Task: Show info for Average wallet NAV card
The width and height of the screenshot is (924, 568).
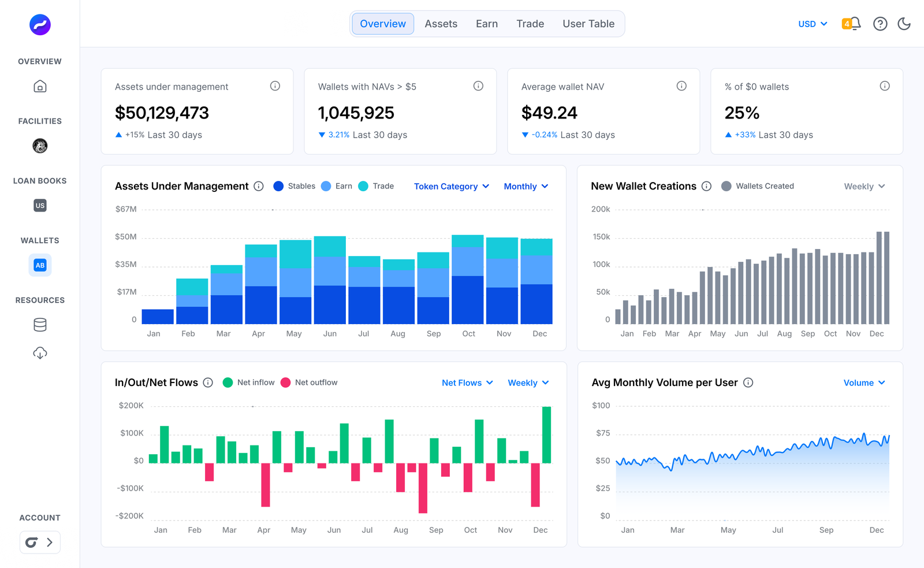Action: tap(681, 86)
